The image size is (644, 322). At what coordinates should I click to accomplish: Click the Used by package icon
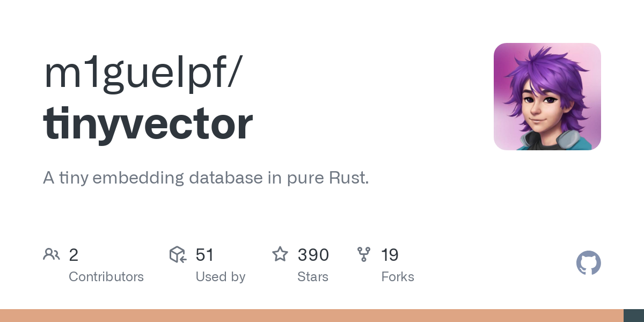[178, 254]
